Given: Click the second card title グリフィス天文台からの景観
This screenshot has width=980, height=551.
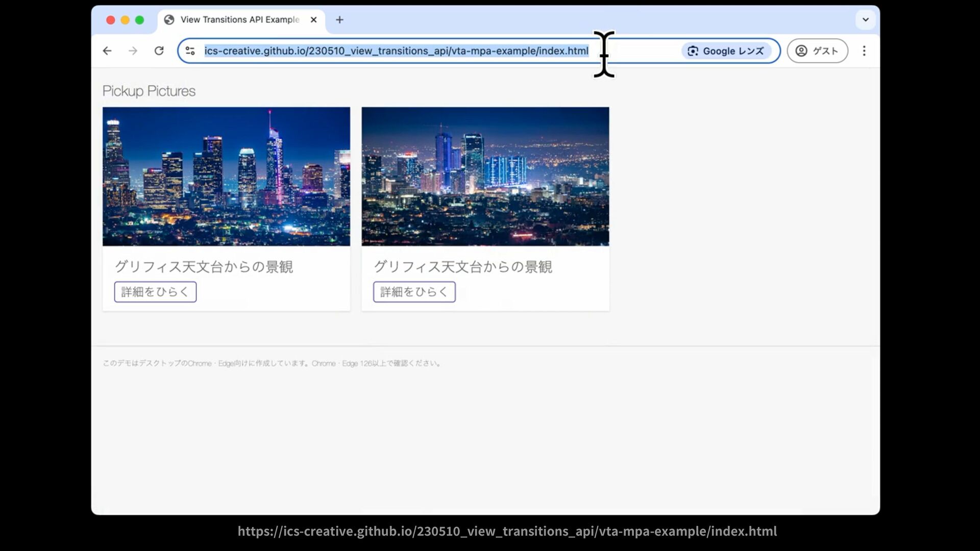Looking at the screenshot, I should [x=462, y=267].
